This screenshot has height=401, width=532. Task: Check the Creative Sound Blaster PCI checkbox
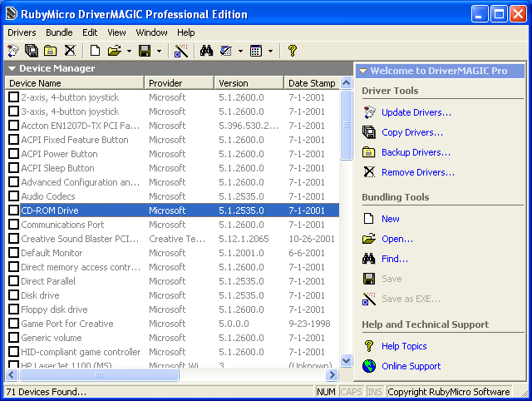coord(13,239)
